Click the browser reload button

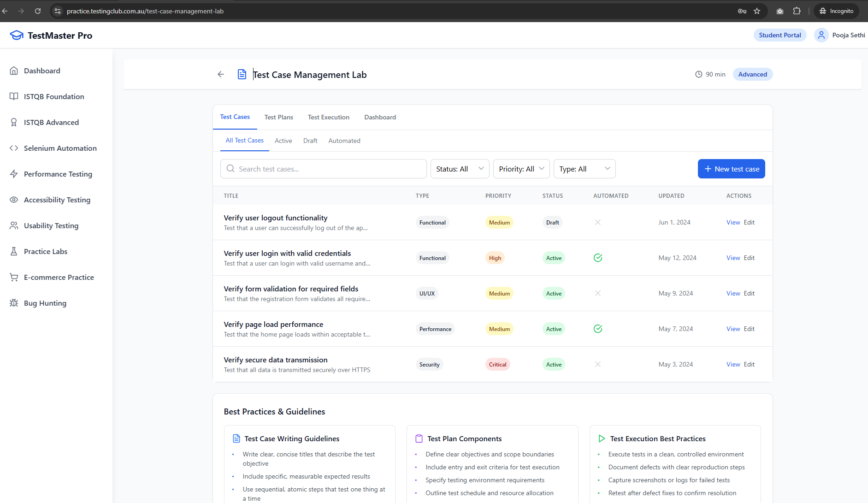pyautogui.click(x=38, y=11)
